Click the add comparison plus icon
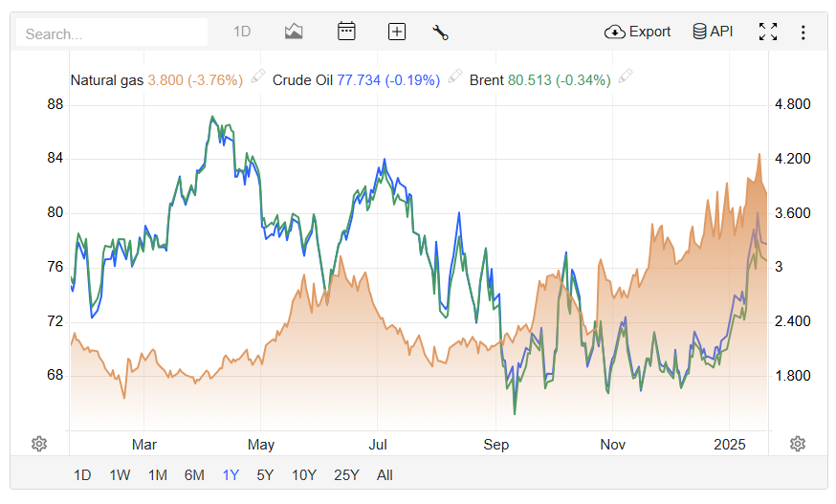Screen dimensions: 836x504 (x=397, y=32)
